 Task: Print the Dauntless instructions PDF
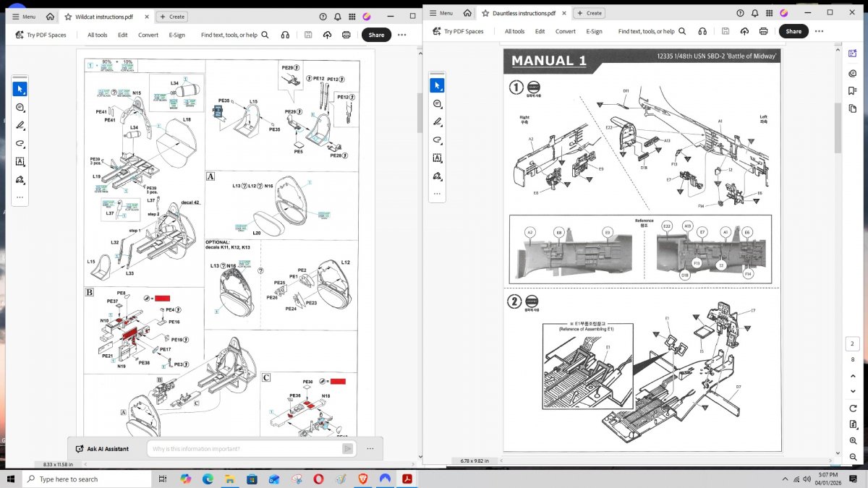click(764, 31)
